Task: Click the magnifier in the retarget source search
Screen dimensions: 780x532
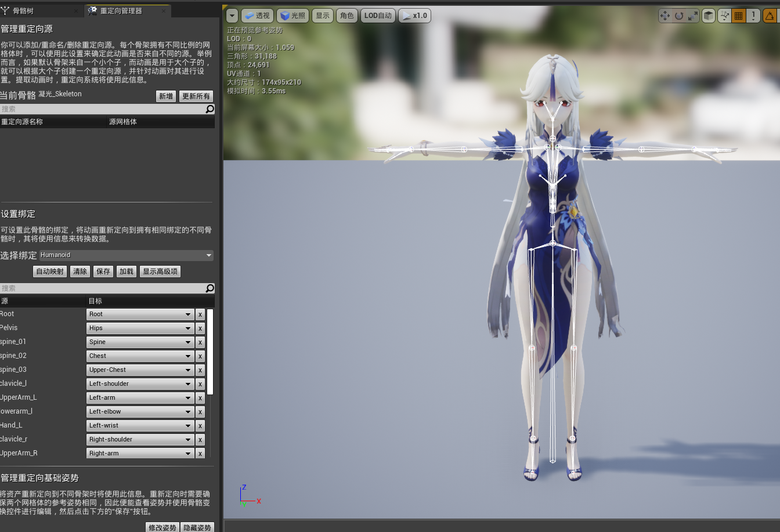Action: coord(210,108)
